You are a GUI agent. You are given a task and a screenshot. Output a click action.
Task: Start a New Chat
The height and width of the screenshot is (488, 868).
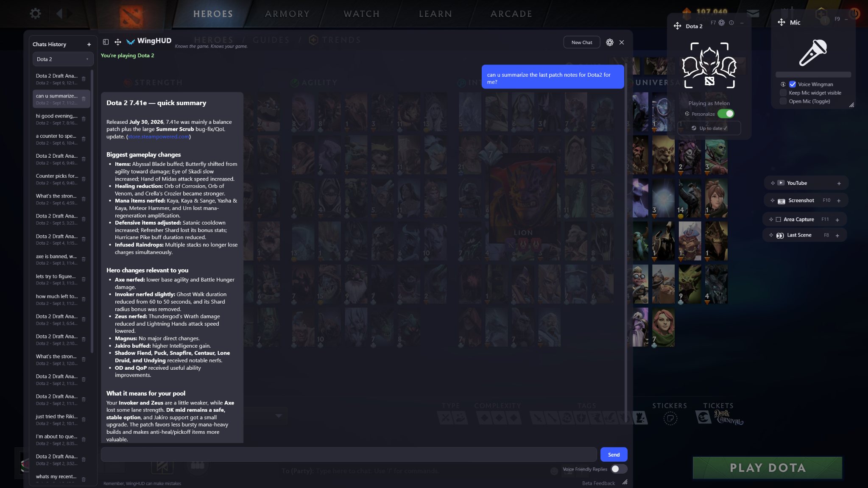point(582,42)
